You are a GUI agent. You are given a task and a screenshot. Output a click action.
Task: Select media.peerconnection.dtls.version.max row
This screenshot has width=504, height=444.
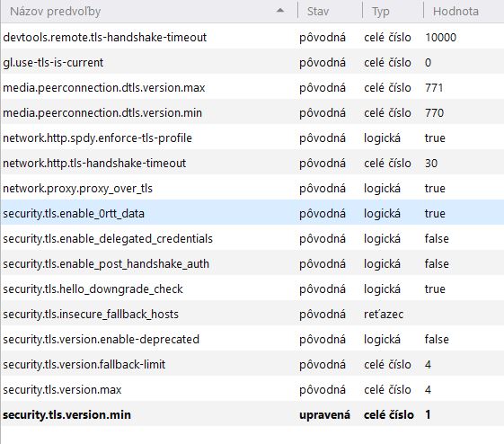[252, 87]
